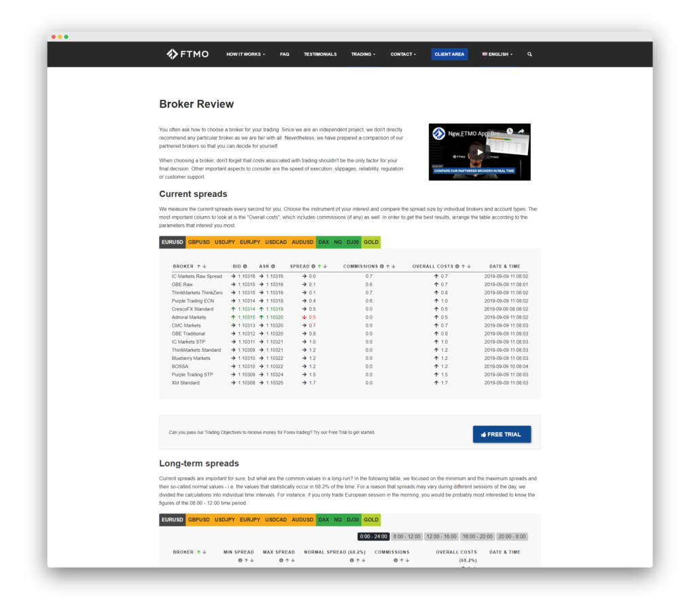Click the MIN SPREAD info icon
This screenshot has width=700, height=599.
240,560
